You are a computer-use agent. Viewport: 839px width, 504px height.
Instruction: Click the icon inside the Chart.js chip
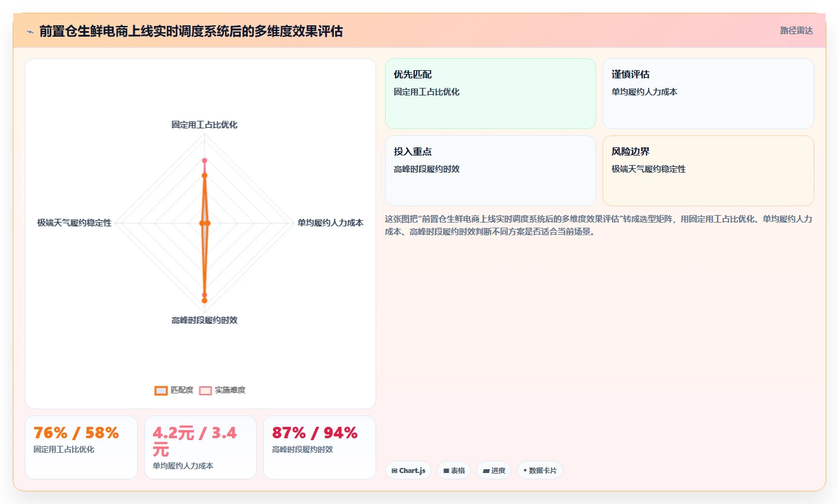tap(395, 471)
